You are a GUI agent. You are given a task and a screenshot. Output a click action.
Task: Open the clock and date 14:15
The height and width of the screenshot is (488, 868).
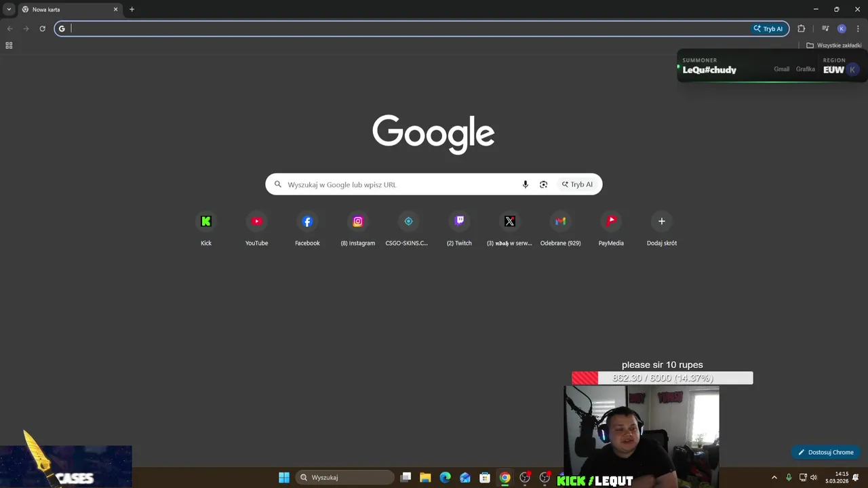837,477
